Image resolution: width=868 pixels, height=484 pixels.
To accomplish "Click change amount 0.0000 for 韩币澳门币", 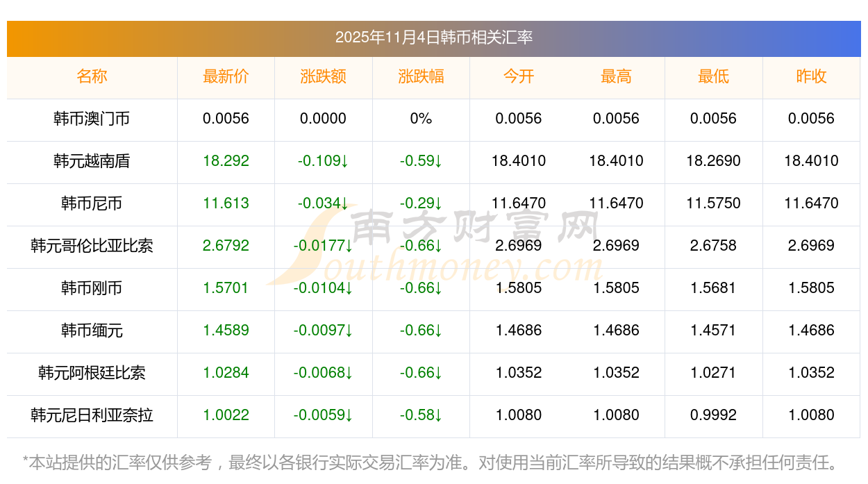I will [x=324, y=119].
